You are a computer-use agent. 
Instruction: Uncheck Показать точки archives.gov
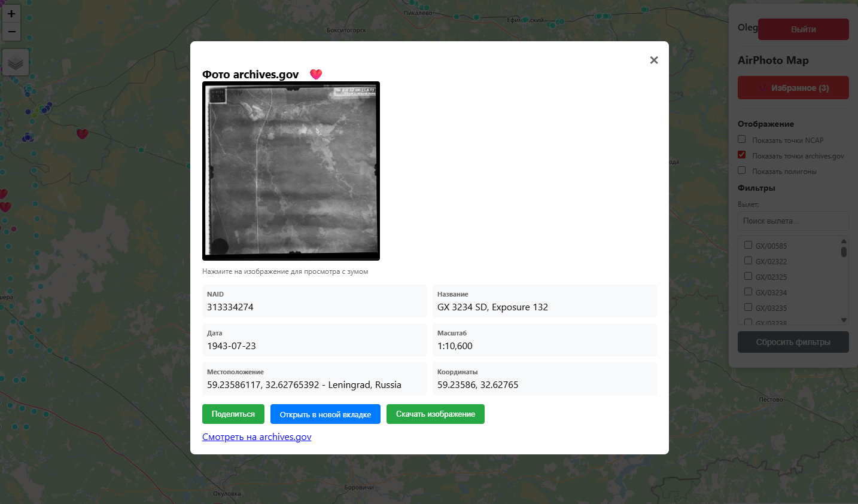[x=742, y=155]
